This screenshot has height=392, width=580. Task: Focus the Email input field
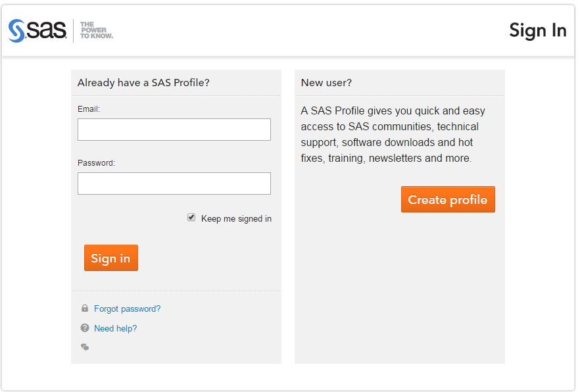click(x=174, y=130)
